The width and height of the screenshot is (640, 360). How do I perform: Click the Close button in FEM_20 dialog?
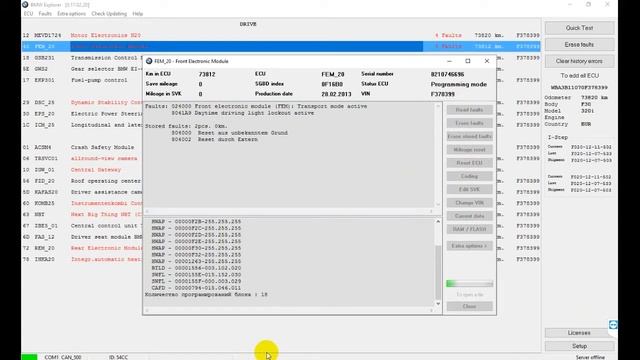(x=469, y=307)
